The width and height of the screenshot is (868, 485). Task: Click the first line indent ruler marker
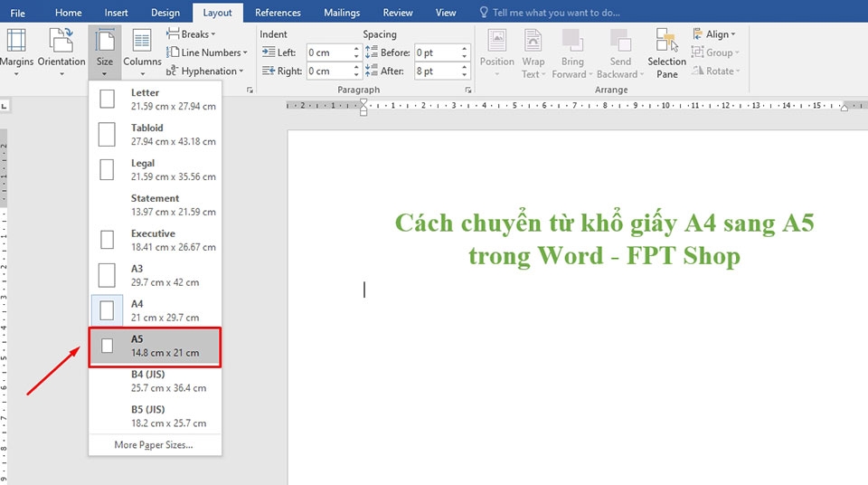coord(363,102)
